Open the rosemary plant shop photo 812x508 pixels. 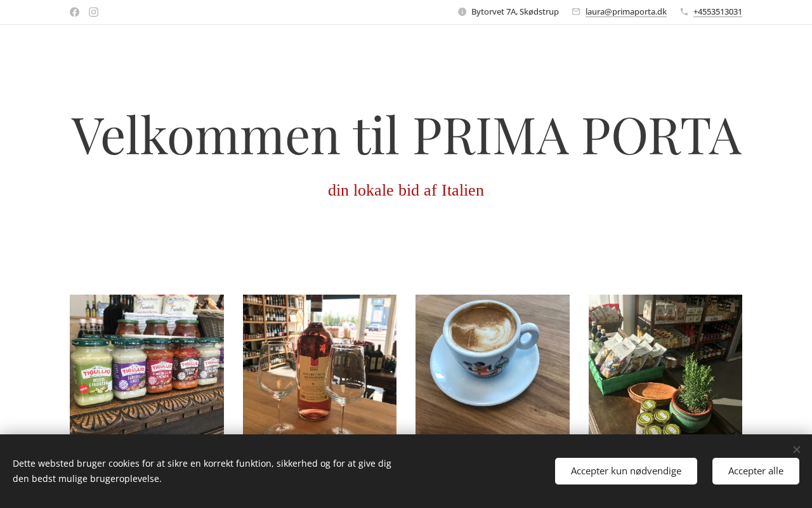(665, 364)
